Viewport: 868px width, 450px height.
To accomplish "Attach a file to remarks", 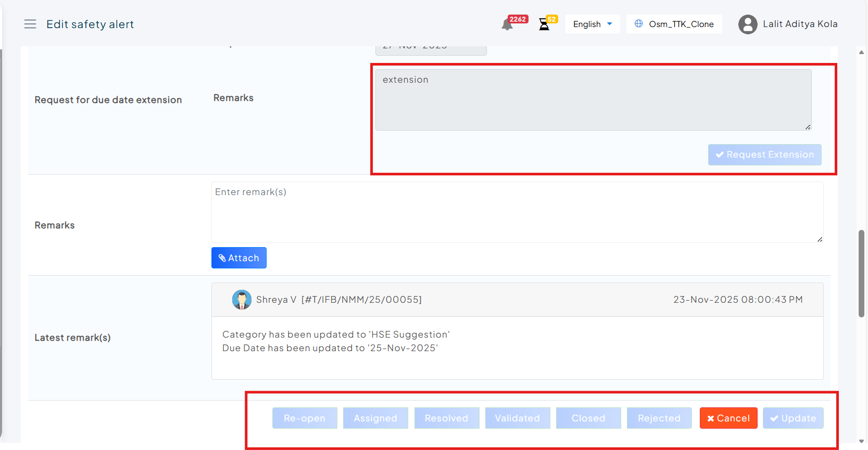I will click(238, 258).
